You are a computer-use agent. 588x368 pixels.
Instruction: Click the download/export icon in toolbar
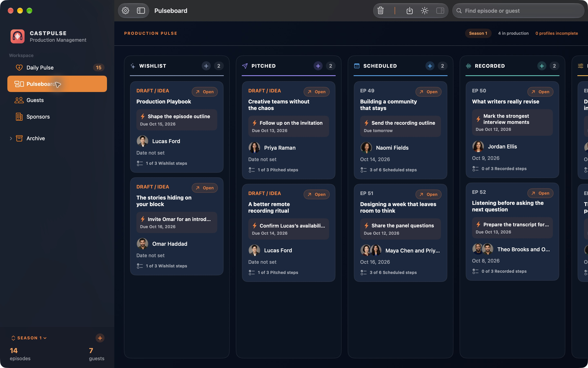[x=410, y=11]
